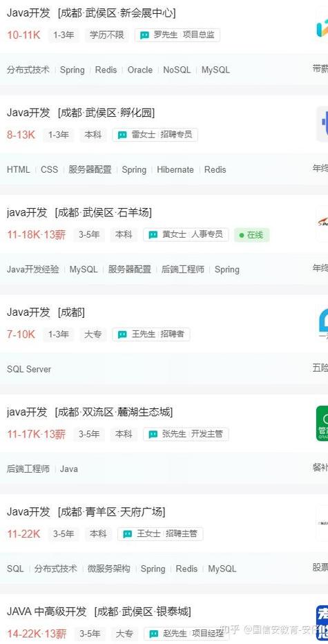Screen dimensions: 328x644
Task: Click 服务器配置 skill in 孵化园 listing
Action: pyautogui.click(x=90, y=169)
